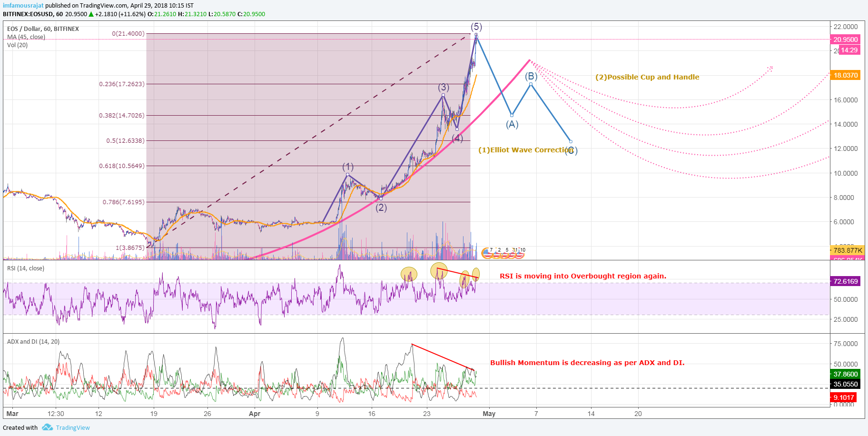Screen dimensions: 868x436
Task: Click the pink 20.9500 price label
Action: click(846, 40)
